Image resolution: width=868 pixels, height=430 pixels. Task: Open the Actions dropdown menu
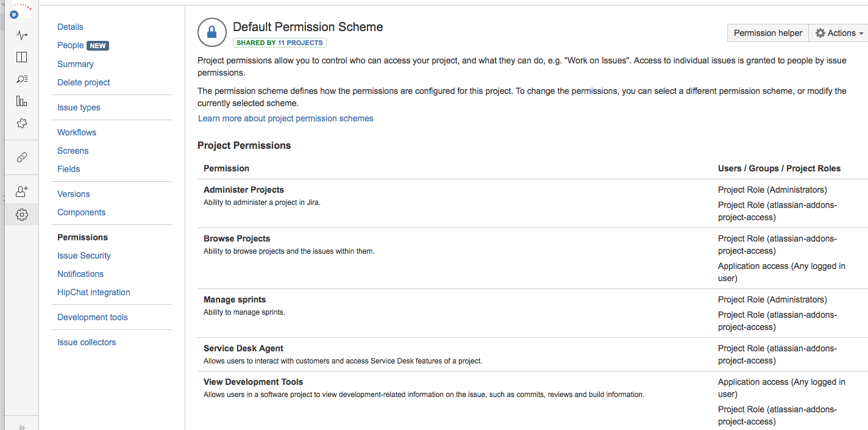[x=839, y=33]
